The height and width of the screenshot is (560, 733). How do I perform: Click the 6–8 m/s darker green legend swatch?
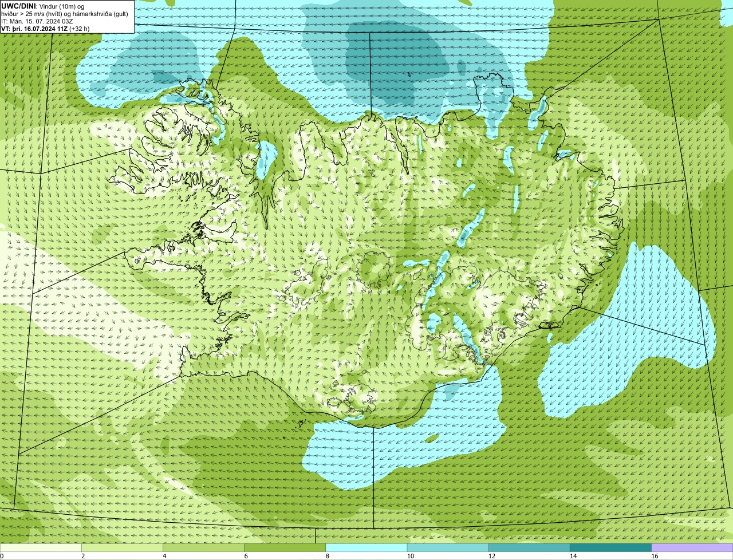[x=285, y=547]
